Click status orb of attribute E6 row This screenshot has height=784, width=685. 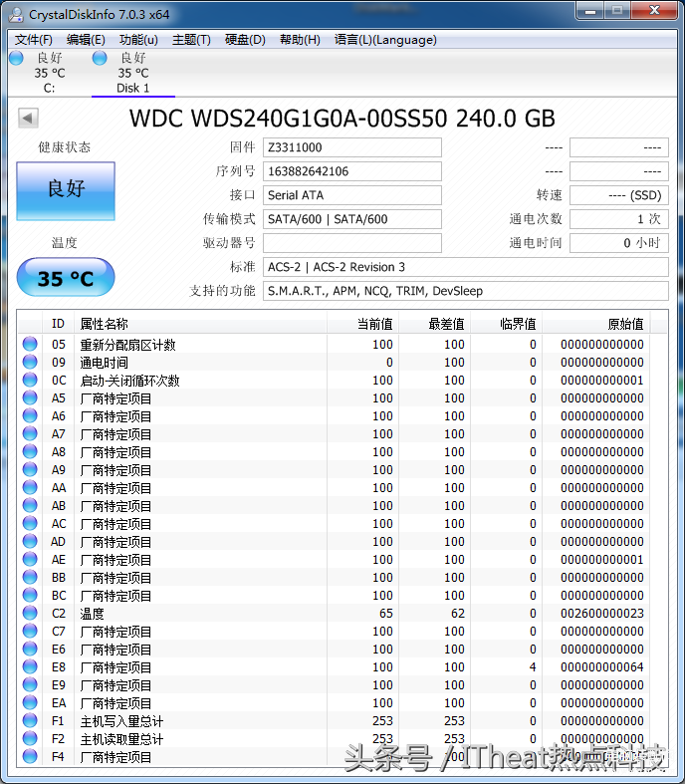[x=30, y=649]
